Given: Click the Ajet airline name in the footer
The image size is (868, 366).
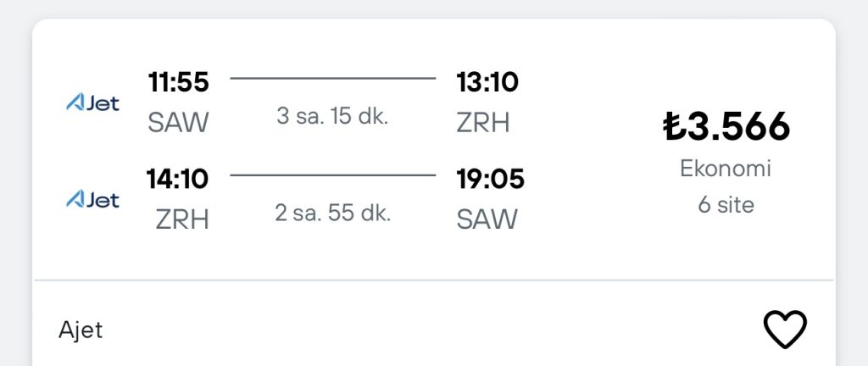Looking at the screenshot, I should 81,330.
